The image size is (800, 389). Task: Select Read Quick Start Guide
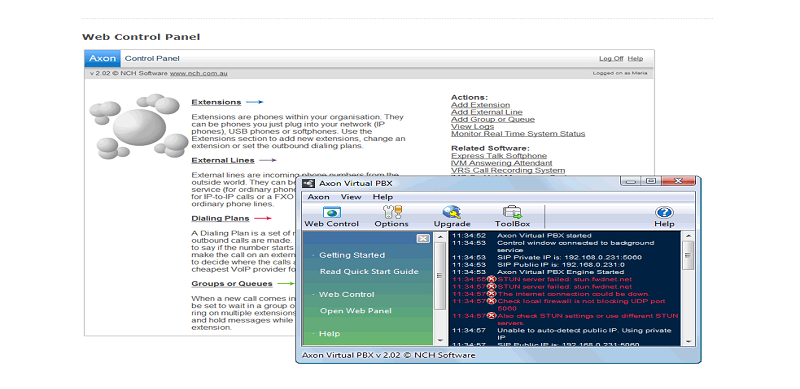[x=369, y=272]
